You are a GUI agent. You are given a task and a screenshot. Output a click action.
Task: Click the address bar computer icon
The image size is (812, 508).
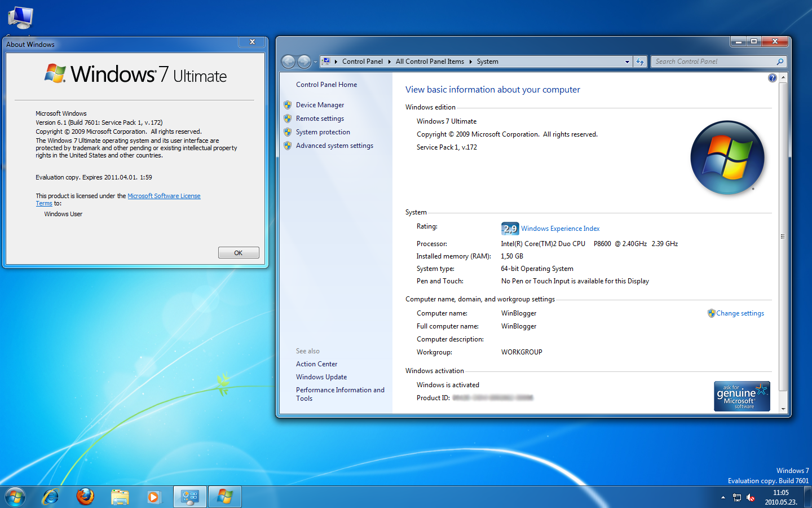(x=326, y=62)
